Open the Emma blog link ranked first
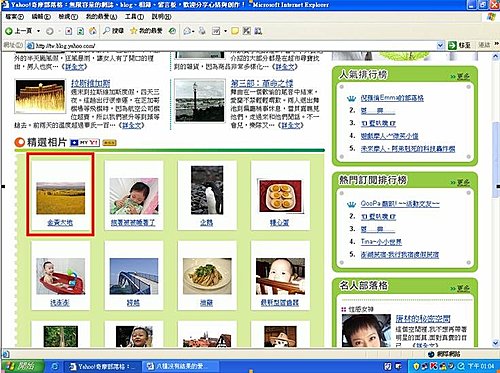This screenshot has width=500, height=373. (392, 98)
